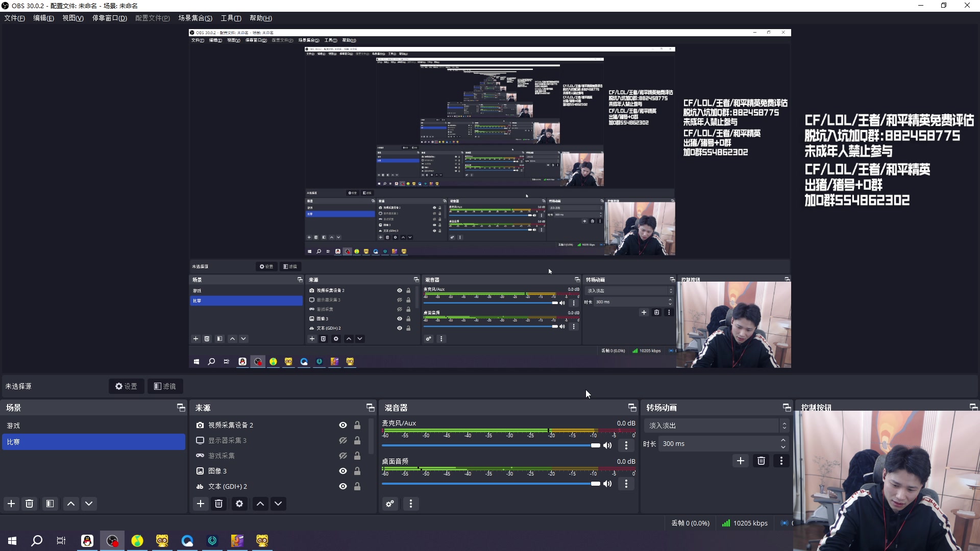Click the sources list scrollbar

pyautogui.click(x=372, y=436)
